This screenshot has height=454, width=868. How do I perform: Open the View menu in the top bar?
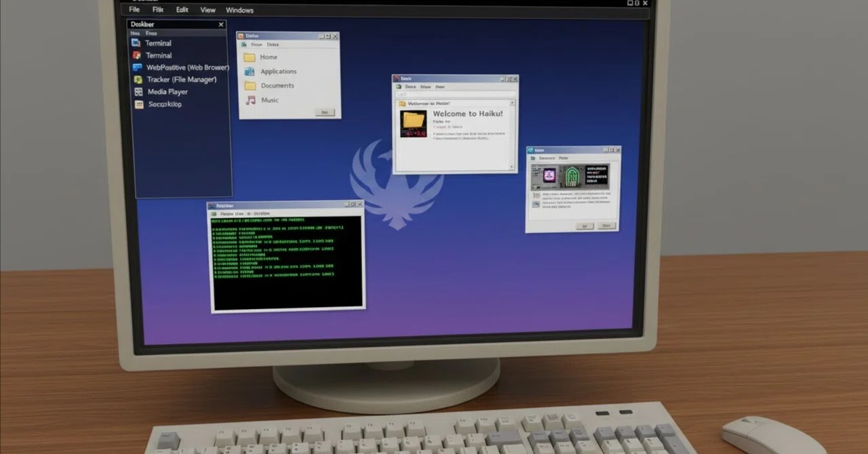coord(208,9)
